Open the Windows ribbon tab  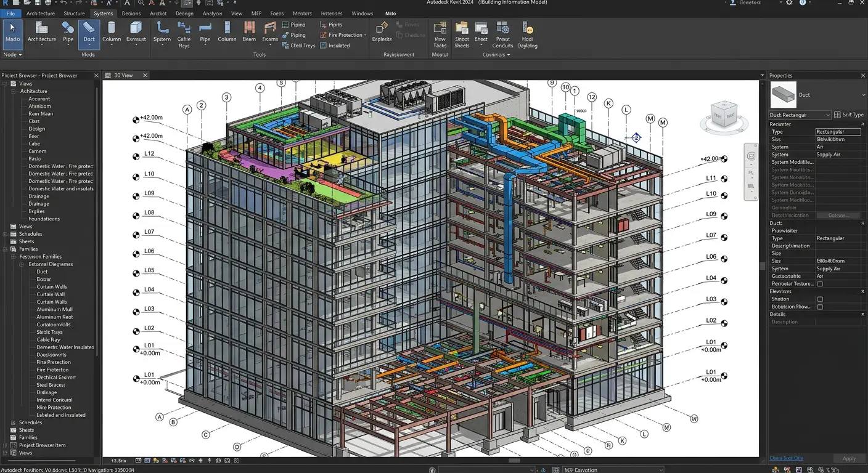click(362, 14)
